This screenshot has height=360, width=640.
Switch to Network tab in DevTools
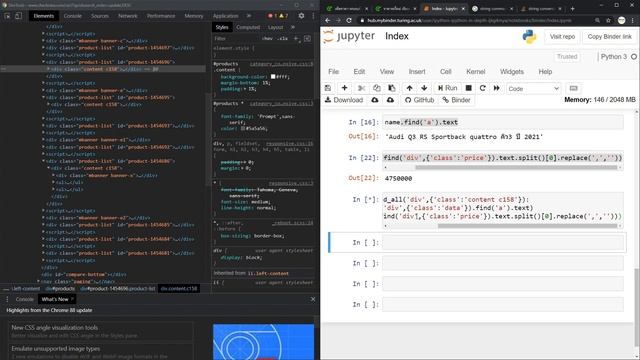128,16
